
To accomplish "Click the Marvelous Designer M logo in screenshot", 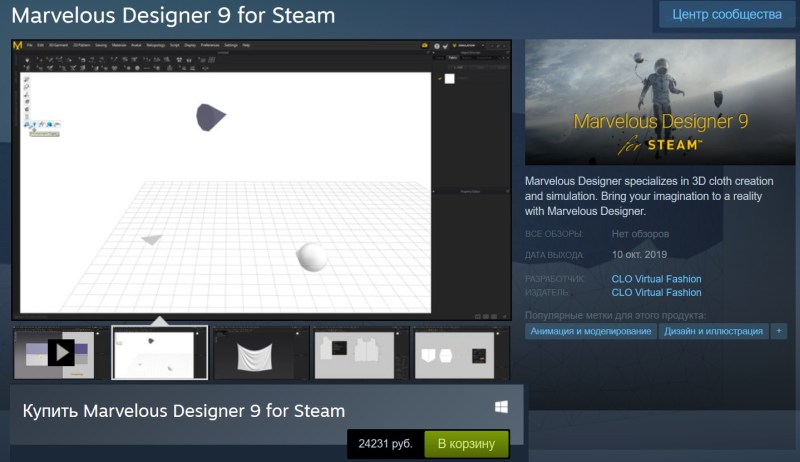I will point(18,45).
